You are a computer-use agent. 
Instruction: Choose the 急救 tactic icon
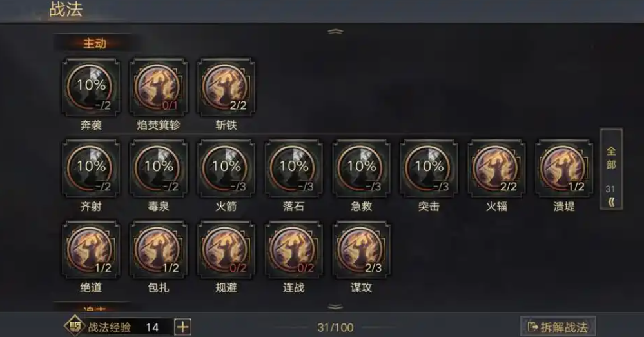tap(361, 168)
